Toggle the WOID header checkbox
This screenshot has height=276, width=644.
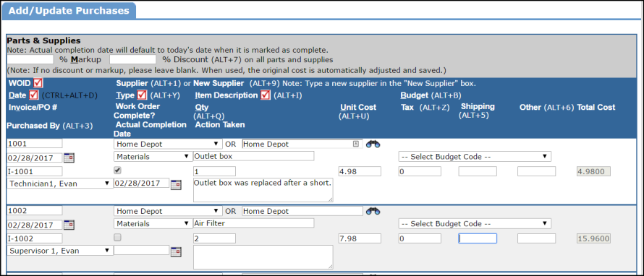38,83
